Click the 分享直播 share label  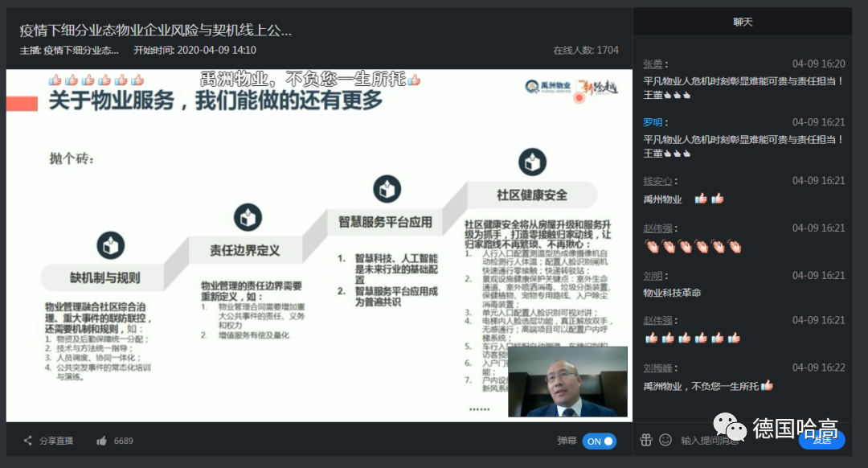56,441
